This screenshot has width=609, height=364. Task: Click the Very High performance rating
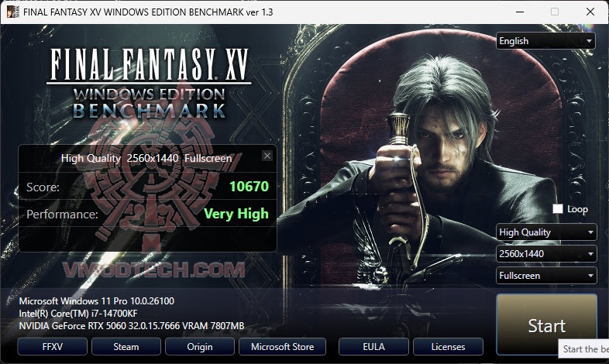[x=236, y=214]
